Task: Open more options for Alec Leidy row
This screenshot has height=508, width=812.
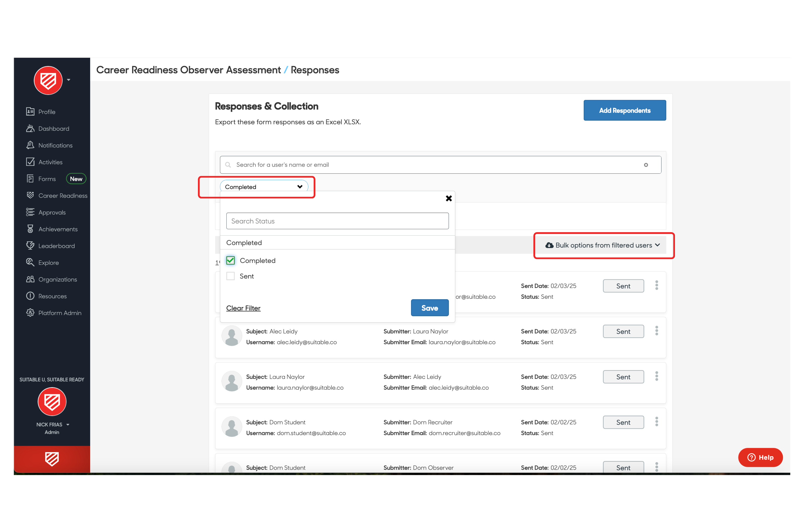Action: [657, 331]
